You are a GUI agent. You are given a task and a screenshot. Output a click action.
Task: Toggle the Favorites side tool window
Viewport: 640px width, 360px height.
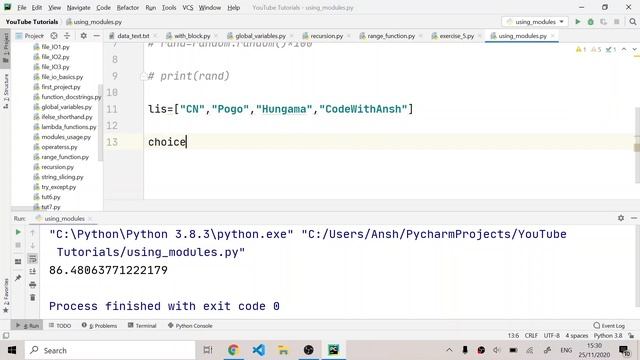pyautogui.click(x=6, y=296)
